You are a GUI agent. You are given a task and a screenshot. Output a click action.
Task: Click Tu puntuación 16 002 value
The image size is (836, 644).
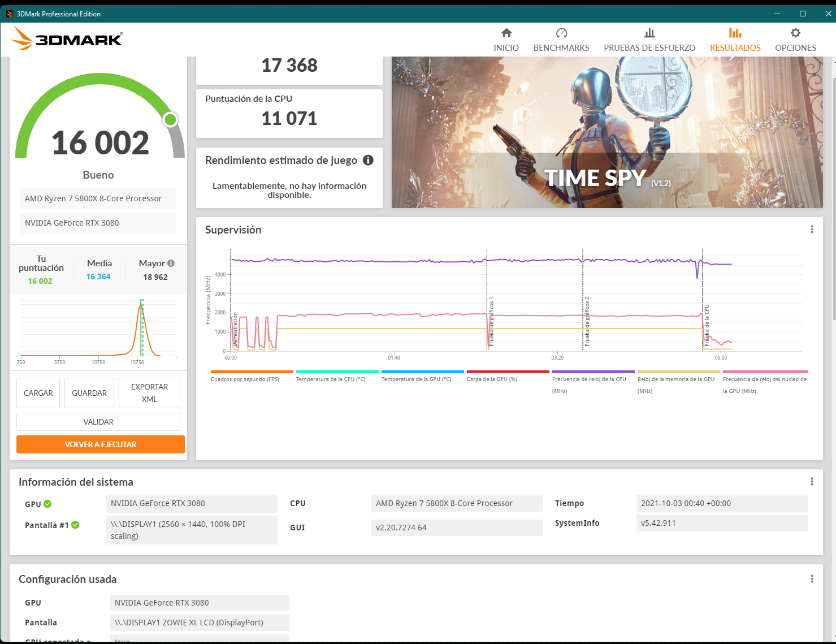[x=40, y=281]
